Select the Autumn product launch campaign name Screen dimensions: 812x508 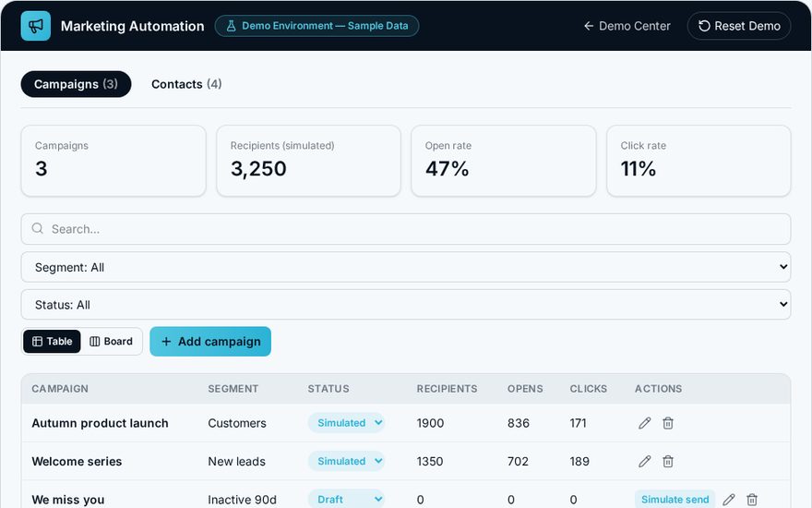[x=100, y=423]
